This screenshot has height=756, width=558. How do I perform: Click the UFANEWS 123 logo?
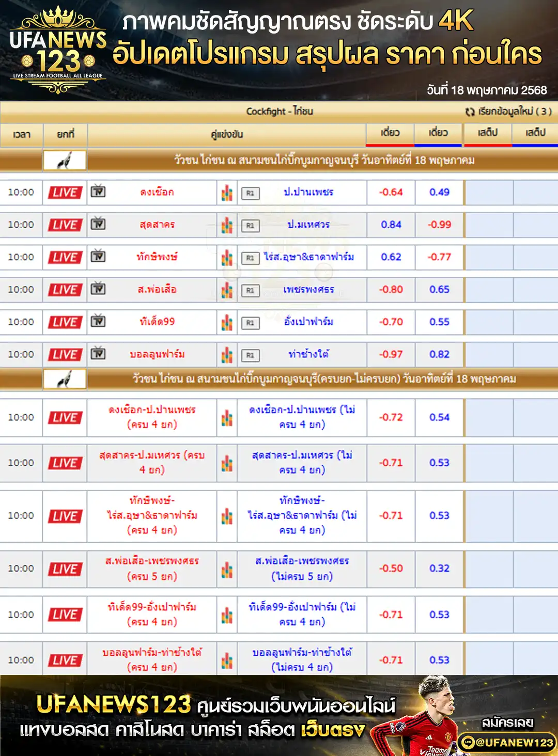point(58,50)
